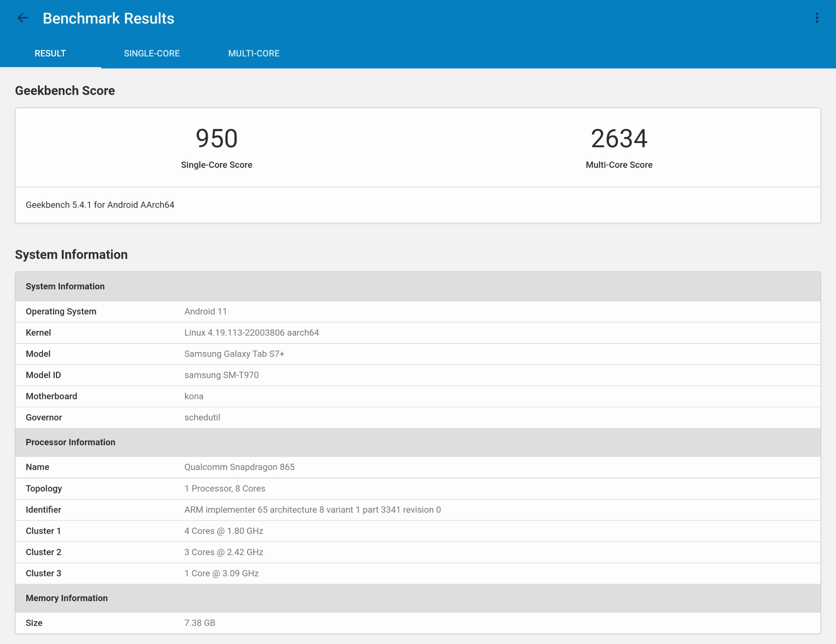836x644 pixels.
Task: Switch to the MULTI-CORE tab
Action: [254, 53]
